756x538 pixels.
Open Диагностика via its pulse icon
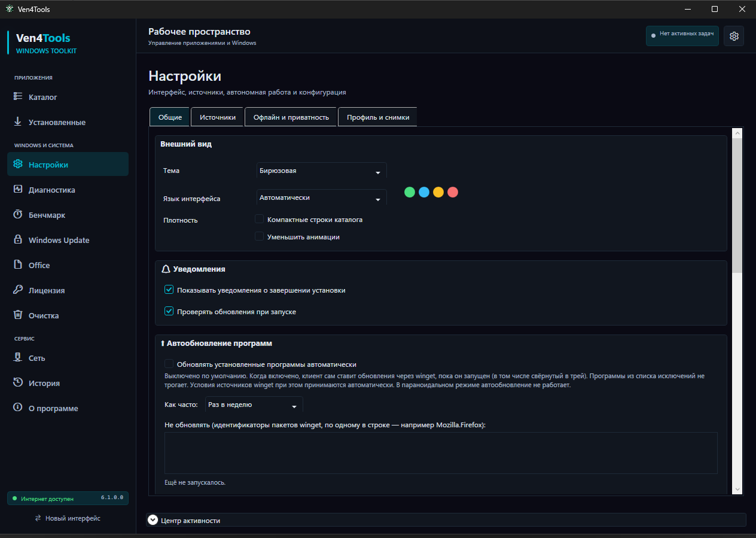pos(18,190)
